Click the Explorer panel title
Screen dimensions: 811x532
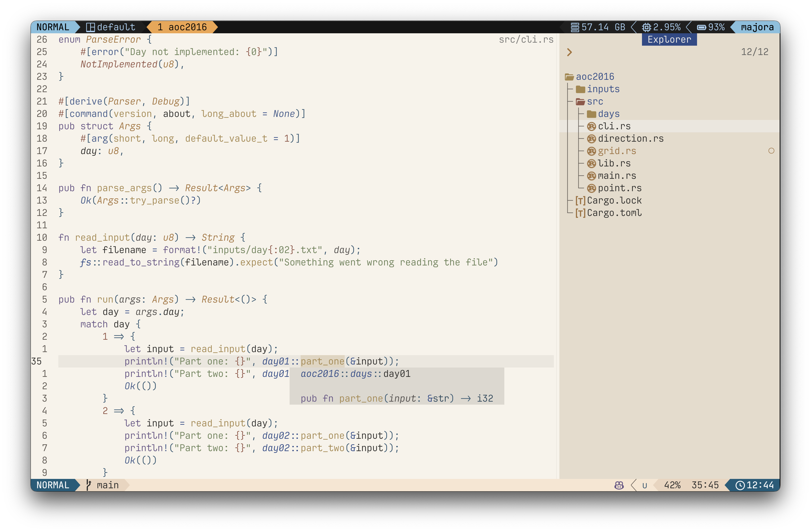click(669, 40)
